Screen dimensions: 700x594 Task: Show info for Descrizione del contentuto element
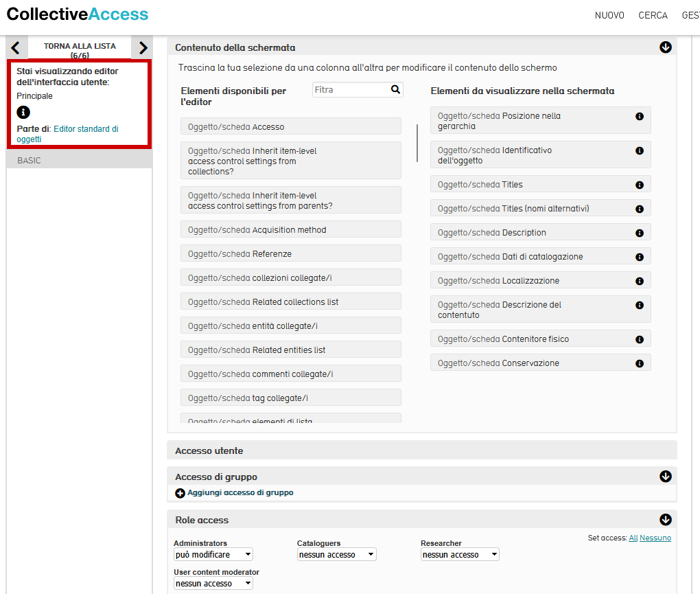tap(640, 305)
